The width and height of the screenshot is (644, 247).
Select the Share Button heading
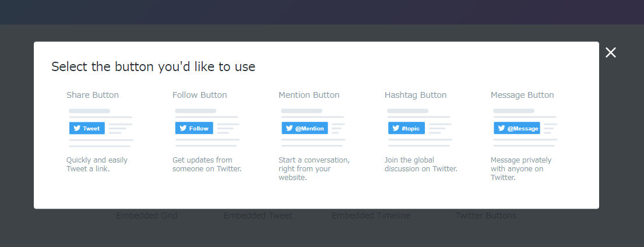93,95
